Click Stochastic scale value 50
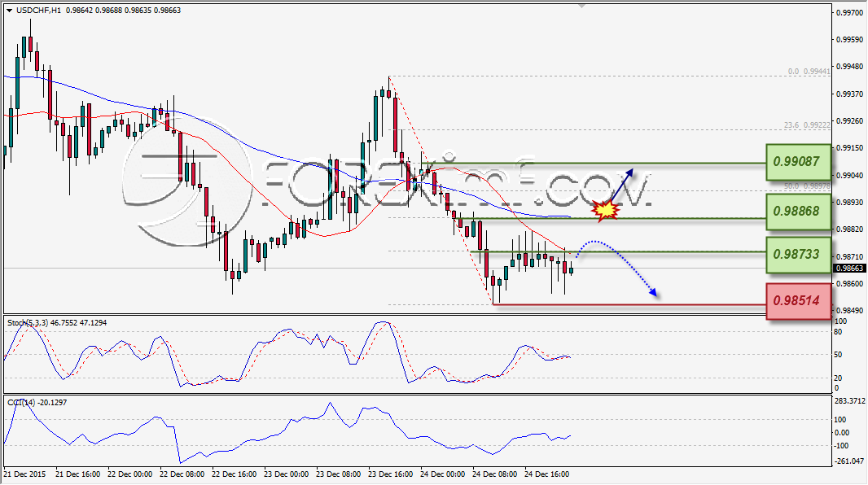This screenshot has width=868, height=485. pos(838,355)
